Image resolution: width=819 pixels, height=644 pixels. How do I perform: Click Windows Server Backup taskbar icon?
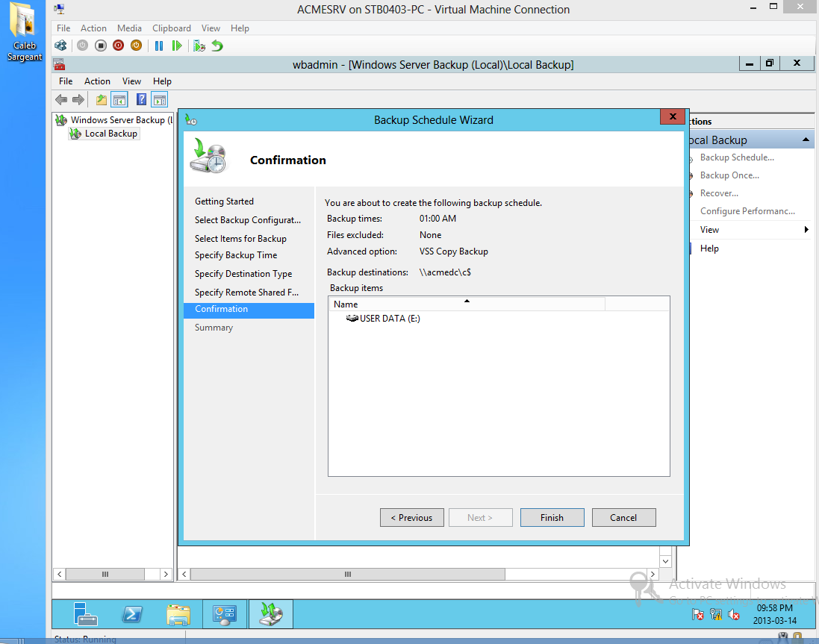271,613
